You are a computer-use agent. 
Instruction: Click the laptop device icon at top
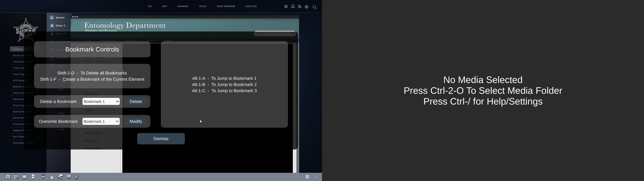[293, 7]
